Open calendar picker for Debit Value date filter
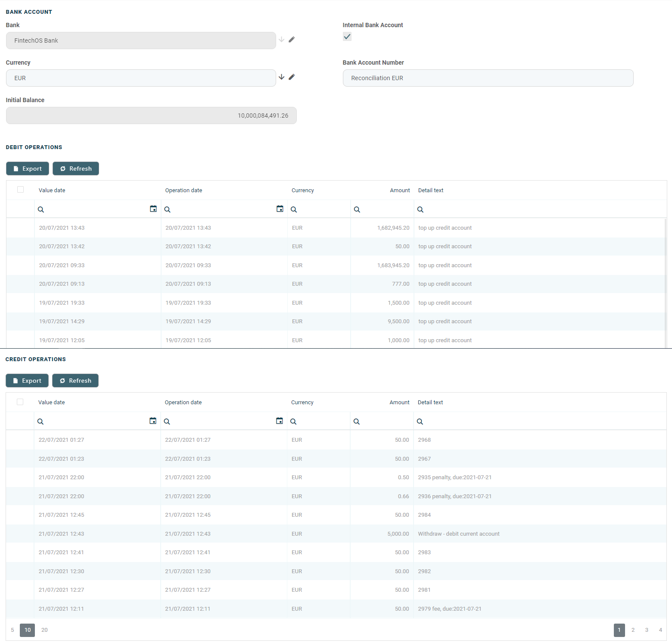 tap(153, 209)
